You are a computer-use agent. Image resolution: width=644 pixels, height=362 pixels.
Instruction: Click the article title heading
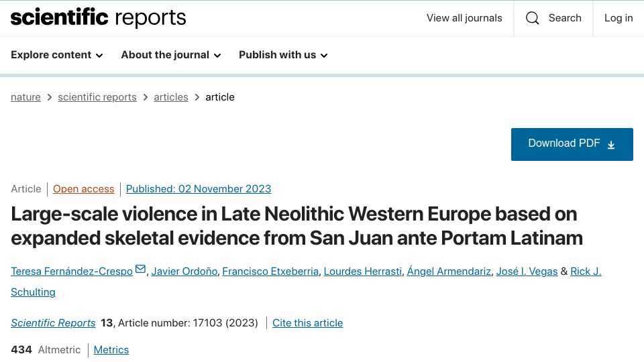[297, 226]
